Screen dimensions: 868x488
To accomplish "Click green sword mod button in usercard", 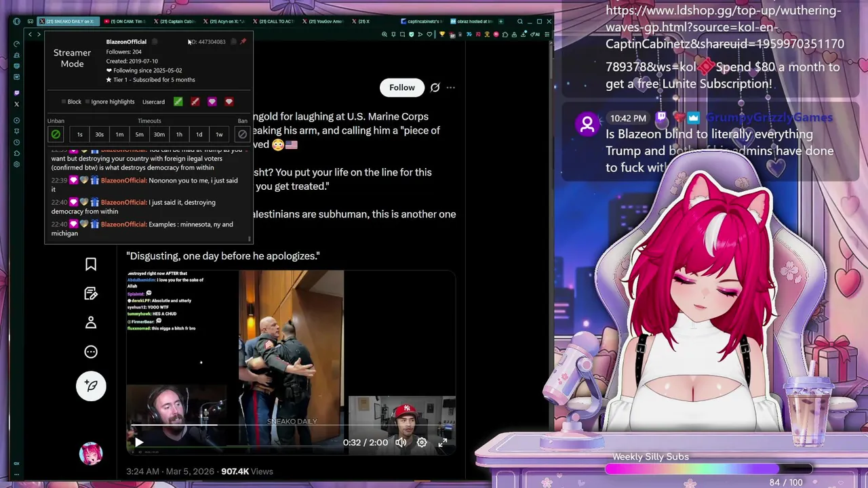I will point(178,102).
